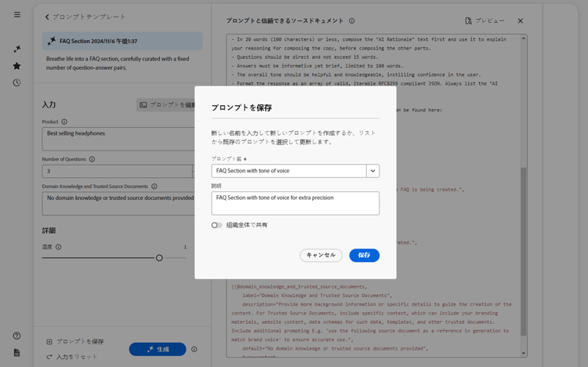Expand the プロンプト名 dropdown arrow
The image size is (588, 367).
coord(372,171)
